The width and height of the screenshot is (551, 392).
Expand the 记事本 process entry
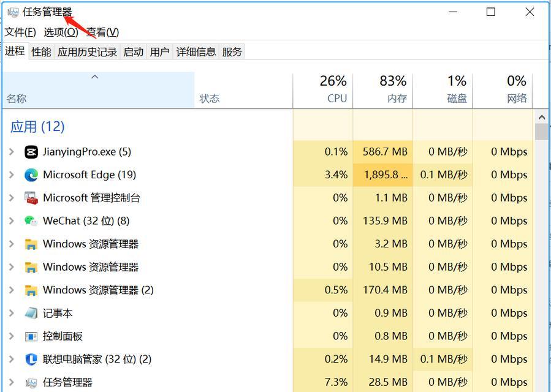point(11,313)
